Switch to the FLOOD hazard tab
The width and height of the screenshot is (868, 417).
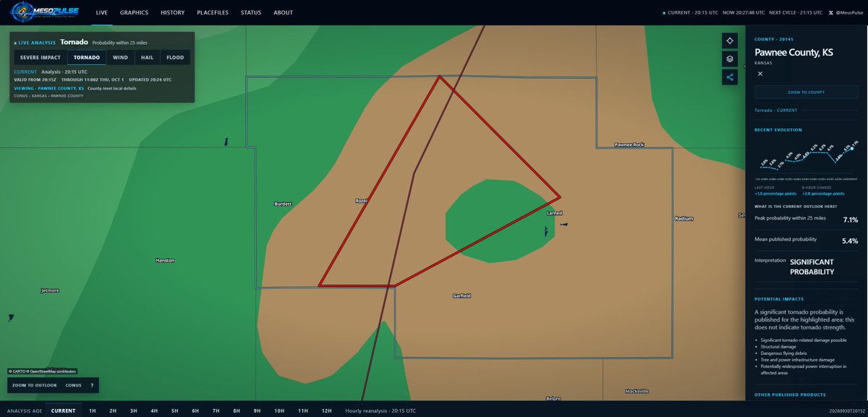pos(175,57)
